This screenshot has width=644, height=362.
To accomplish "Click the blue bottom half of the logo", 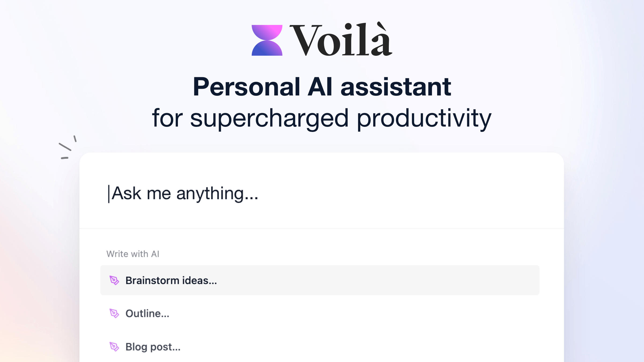I will (x=267, y=49).
